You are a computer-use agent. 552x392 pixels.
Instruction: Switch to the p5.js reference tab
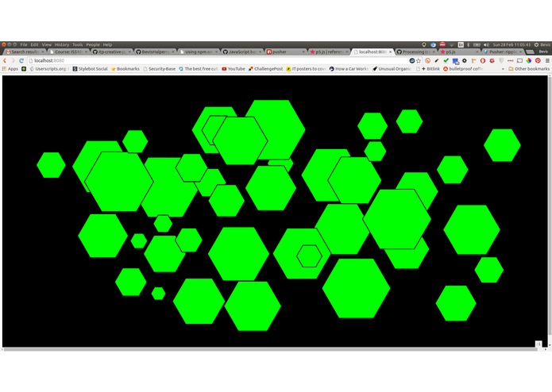329,52
